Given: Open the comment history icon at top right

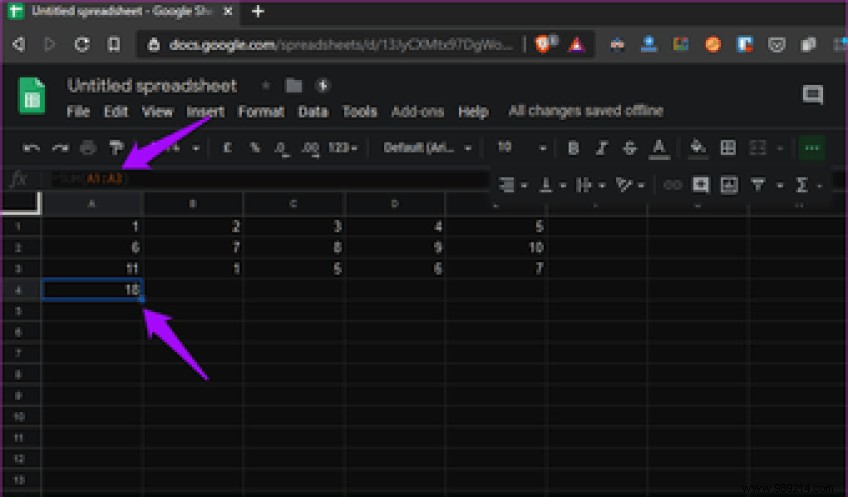Looking at the screenshot, I should pos(812,95).
